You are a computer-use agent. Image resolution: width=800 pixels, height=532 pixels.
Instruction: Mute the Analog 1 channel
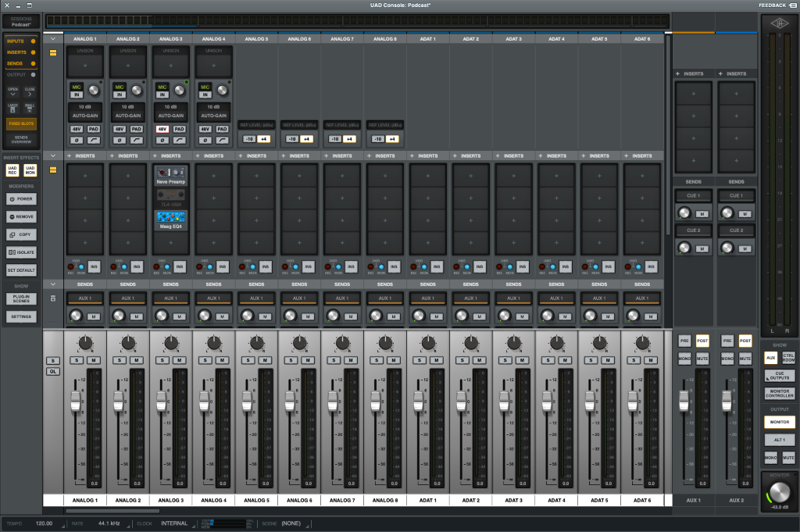click(94, 360)
